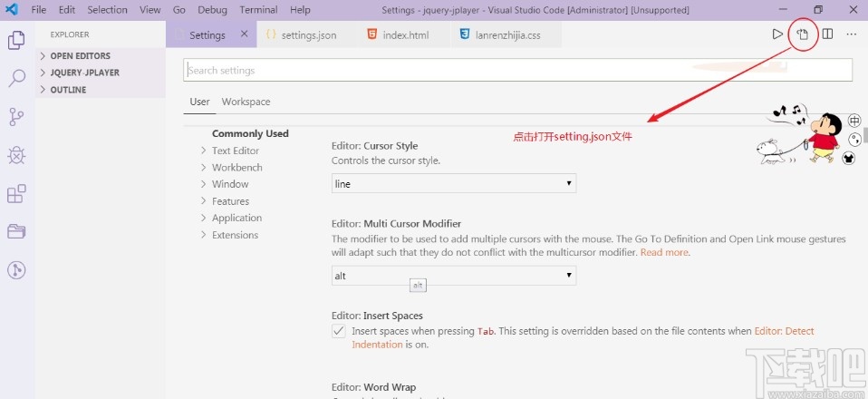
Task: Open the Explorer view in activity bar
Action: point(16,40)
